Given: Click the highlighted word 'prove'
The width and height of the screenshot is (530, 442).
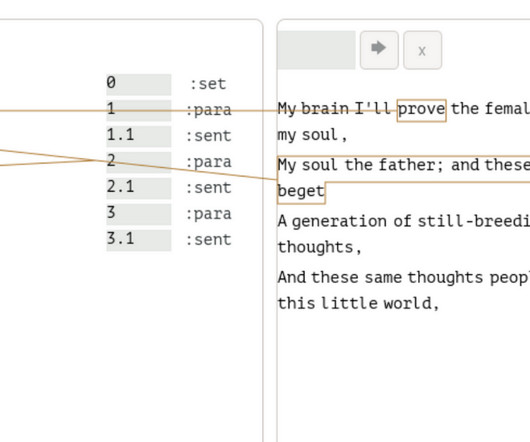Looking at the screenshot, I should coord(421,110).
